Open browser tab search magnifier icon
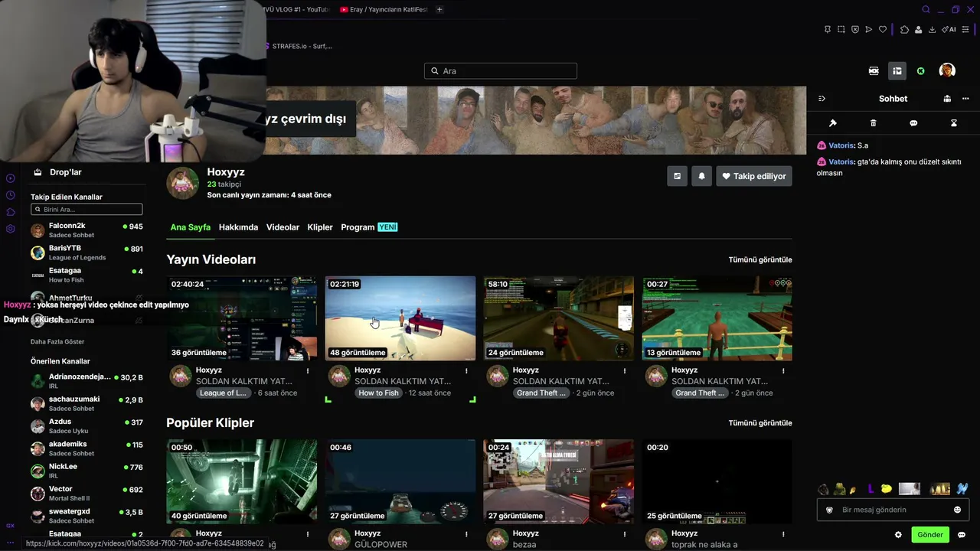The image size is (980, 551). click(926, 10)
